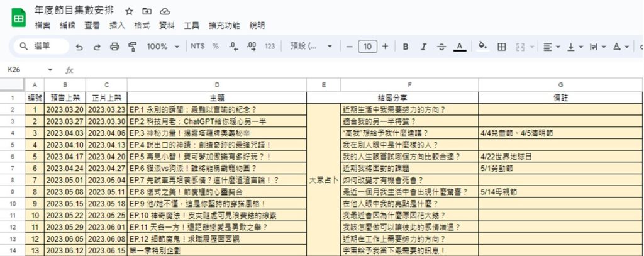The width and height of the screenshot is (644, 256).
Task: Decrease decimal places
Action: coord(233,47)
